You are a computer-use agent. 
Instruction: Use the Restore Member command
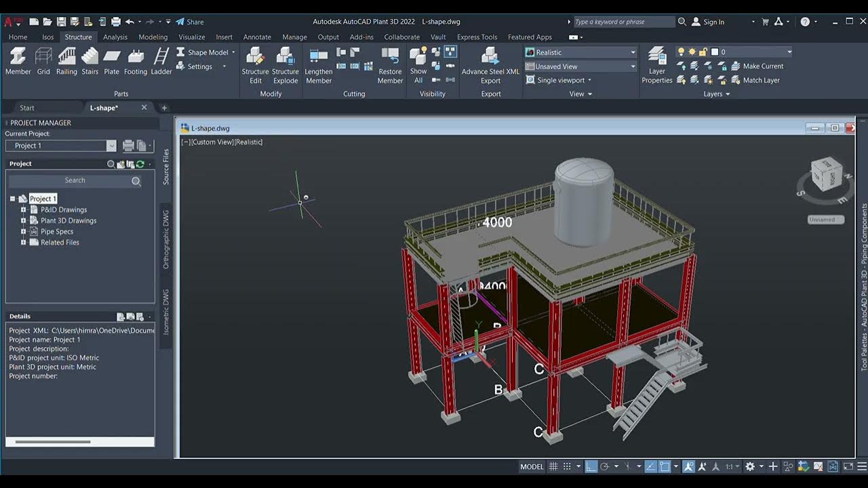(x=390, y=66)
